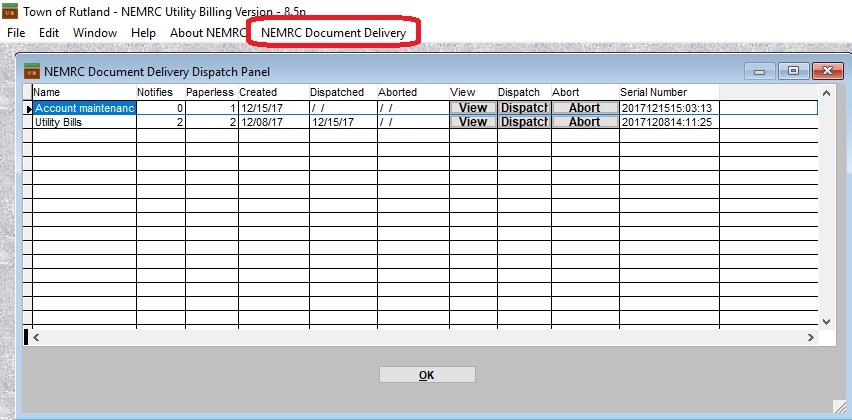Viewport: 852px width, 420px height.
Task: Open the File menu
Action: click(x=16, y=33)
